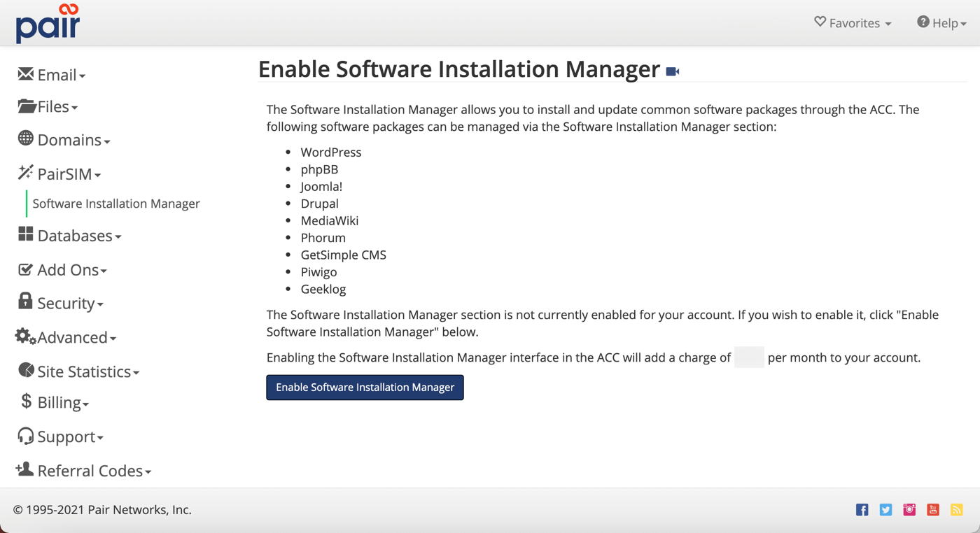
Task: Click the Favorites heart icon
Action: tap(820, 22)
